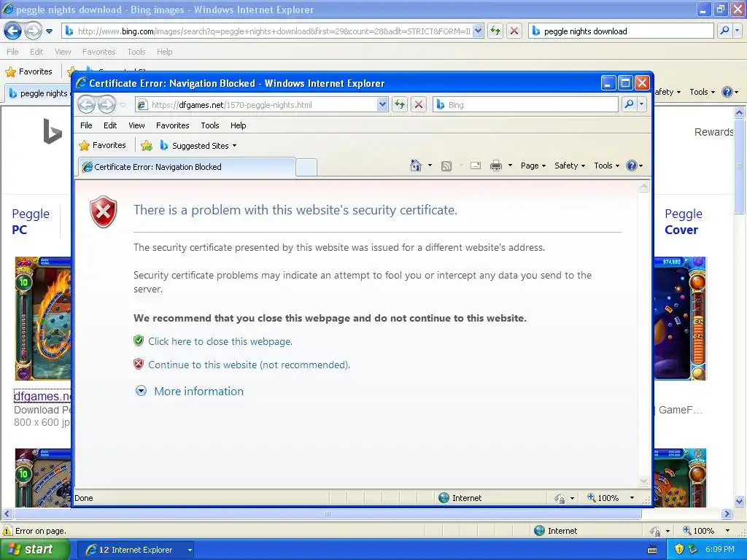747x560 pixels.
Task: Click Refresh icon in Bing images window
Action: tap(495, 31)
